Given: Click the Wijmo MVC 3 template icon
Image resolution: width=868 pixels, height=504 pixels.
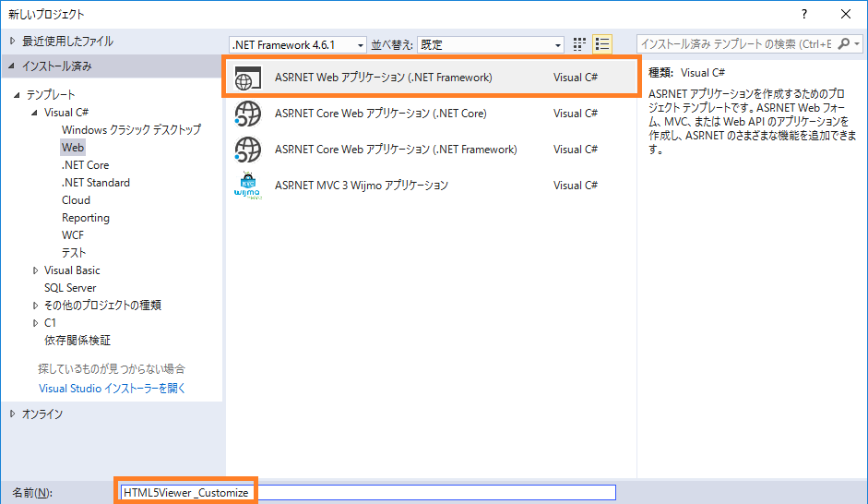Looking at the screenshot, I should [x=247, y=186].
